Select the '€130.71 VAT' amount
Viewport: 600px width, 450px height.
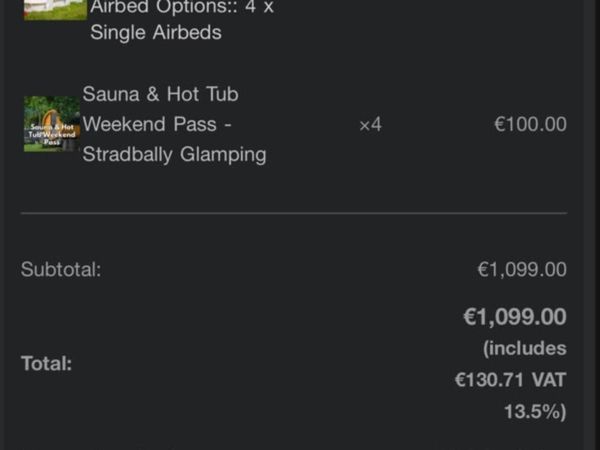tap(510, 380)
